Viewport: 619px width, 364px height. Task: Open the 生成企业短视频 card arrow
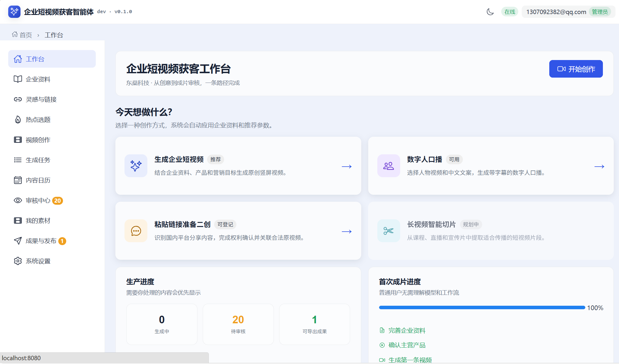tap(347, 166)
